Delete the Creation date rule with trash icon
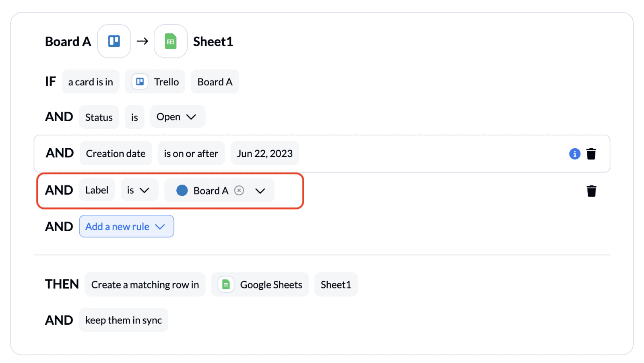Screen dimensions: 644x363 591,154
